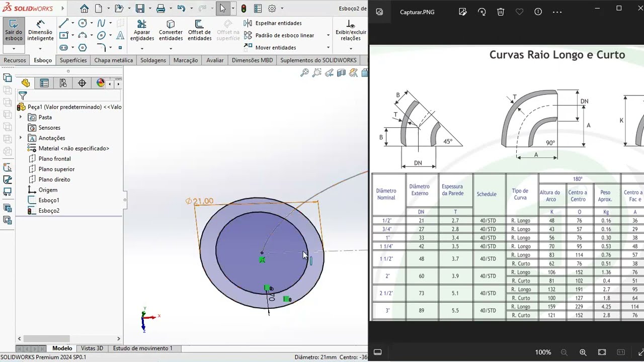Open Options gear icon
Viewport: 644px width, 362px height.
[272, 9]
